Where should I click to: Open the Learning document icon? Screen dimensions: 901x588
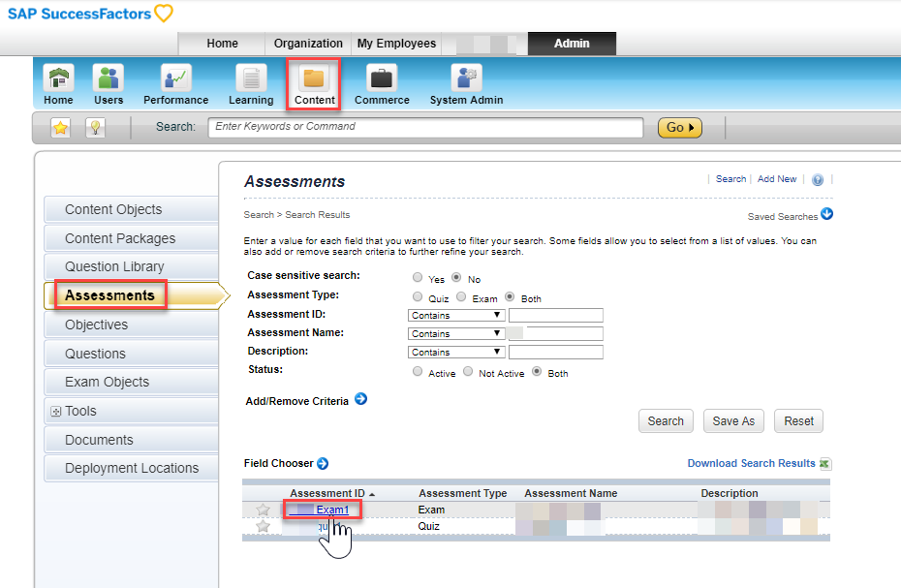pos(251,77)
